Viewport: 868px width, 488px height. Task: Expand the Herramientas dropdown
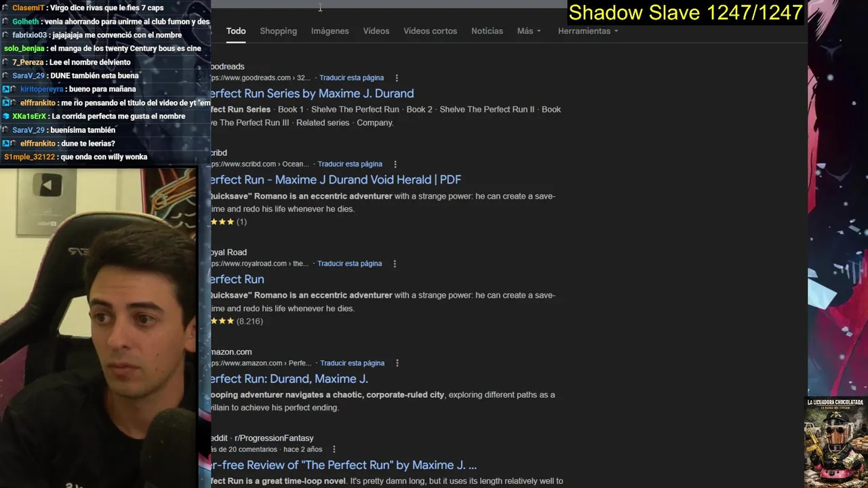pyautogui.click(x=588, y=31)
